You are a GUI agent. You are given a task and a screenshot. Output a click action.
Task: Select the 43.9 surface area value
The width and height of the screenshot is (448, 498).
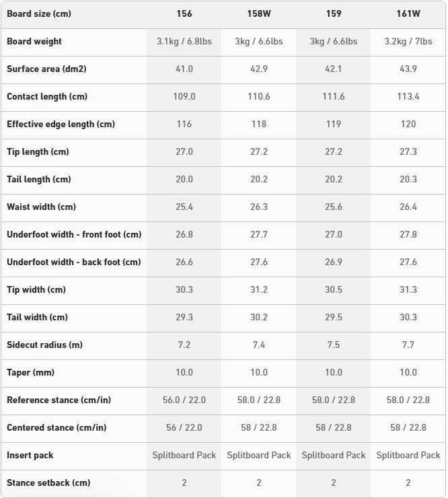(x=408, y=69)
